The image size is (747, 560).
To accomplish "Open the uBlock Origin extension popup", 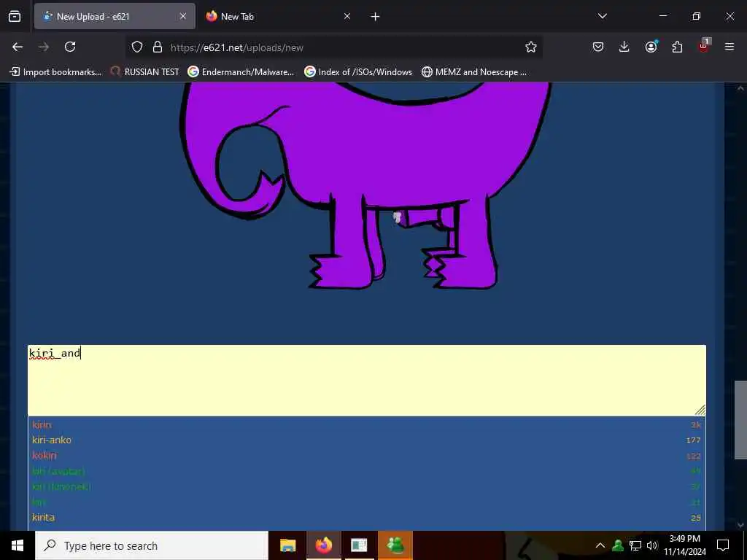I will pyautogui.click(x=704, y=46).
